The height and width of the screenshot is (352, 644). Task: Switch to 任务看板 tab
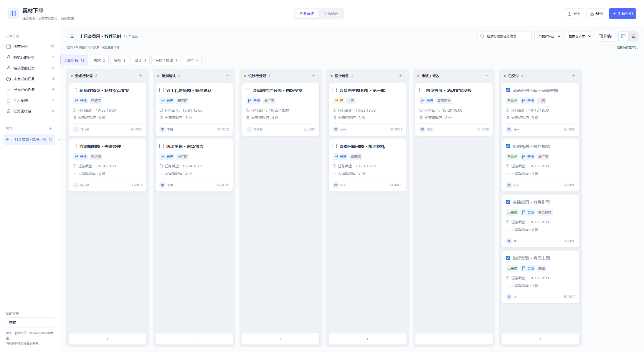point(307,14)
